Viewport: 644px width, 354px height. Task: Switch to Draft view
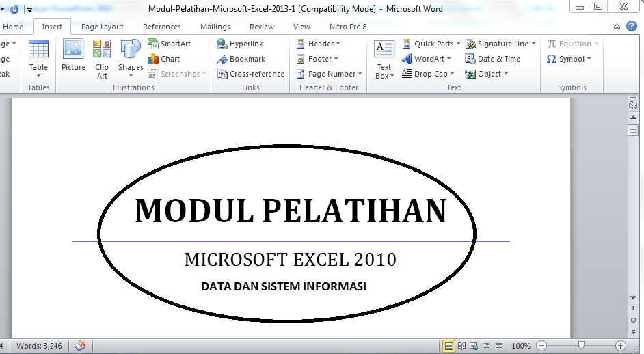coord(498,346)
